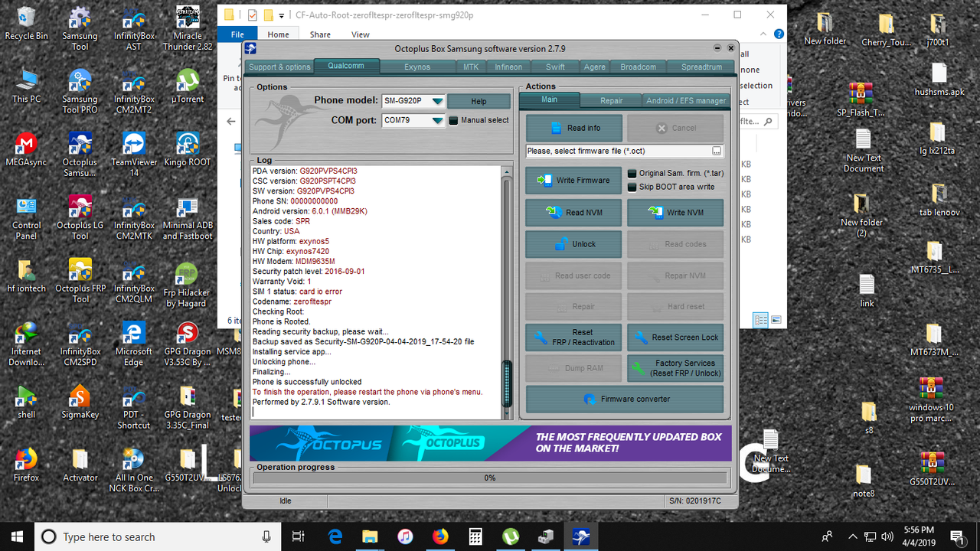Click Reset FRP / Reactivation button
Screen dimensions: 980x551
573,337
